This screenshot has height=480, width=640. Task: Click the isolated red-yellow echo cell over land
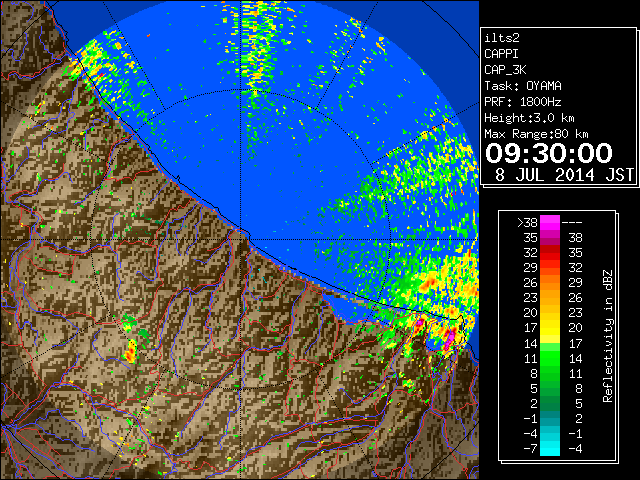pyautogui.click(x=131, y=351)
